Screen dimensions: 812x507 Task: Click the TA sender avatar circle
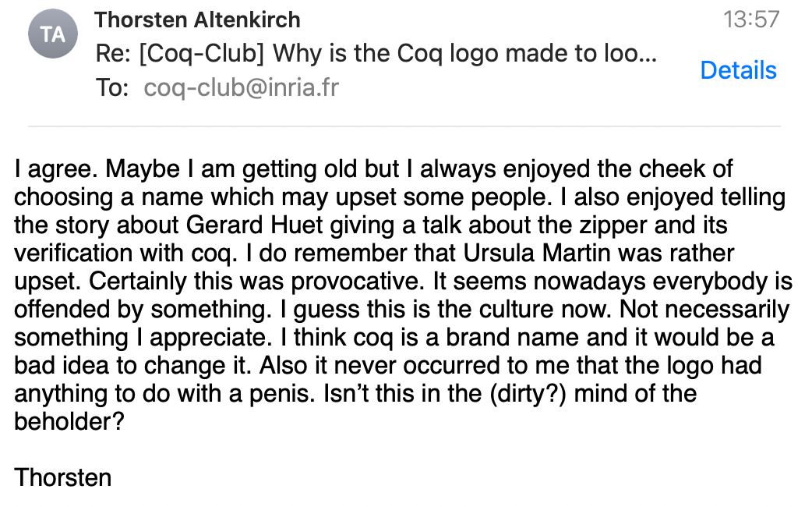[x=53, y=34]
